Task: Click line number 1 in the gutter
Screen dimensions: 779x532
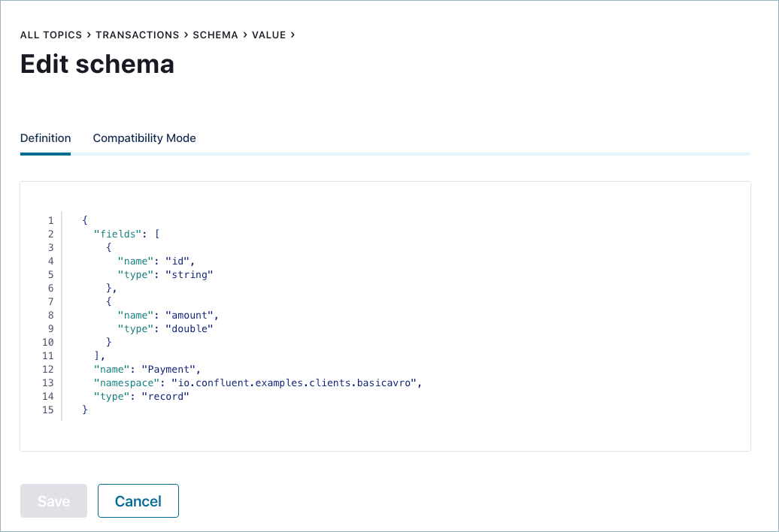Action: (50, 221)
